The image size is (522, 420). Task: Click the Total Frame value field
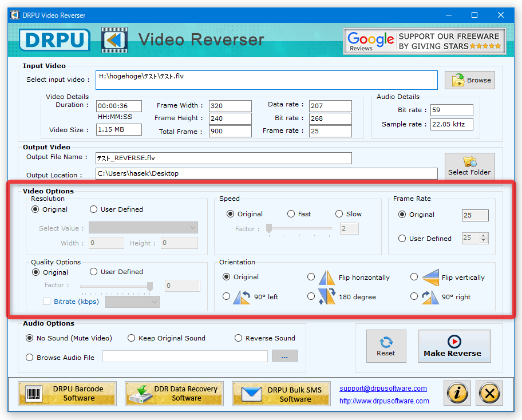(x=230, y=132)
